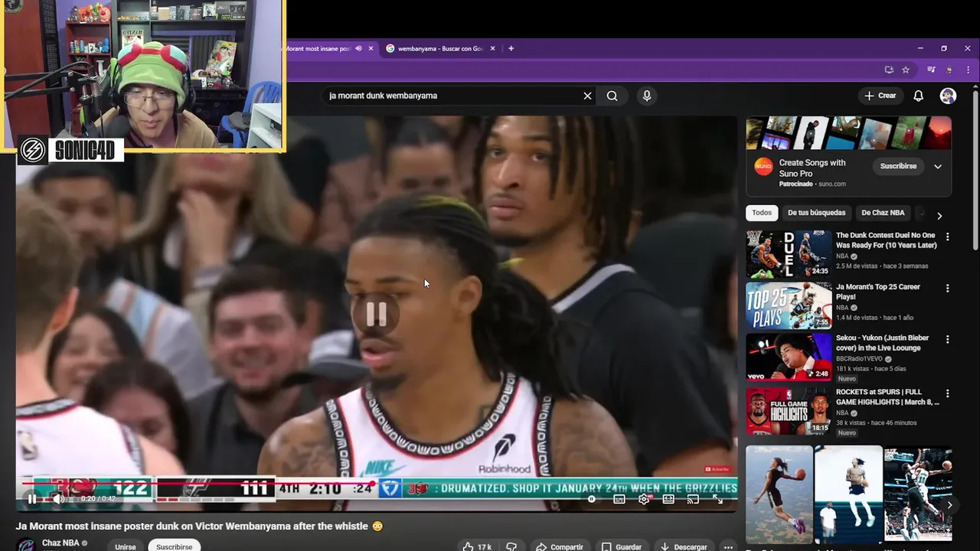980x551 pixels.
Task: Enter fullscreen mode
Action: click(x=718, y=499)
